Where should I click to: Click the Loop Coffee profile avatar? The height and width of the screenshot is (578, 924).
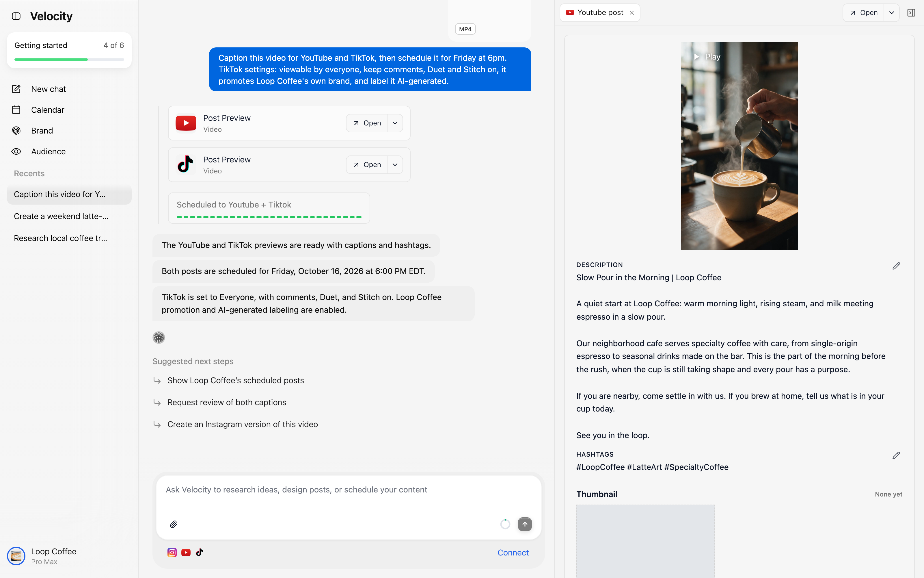tap(16, 556)
